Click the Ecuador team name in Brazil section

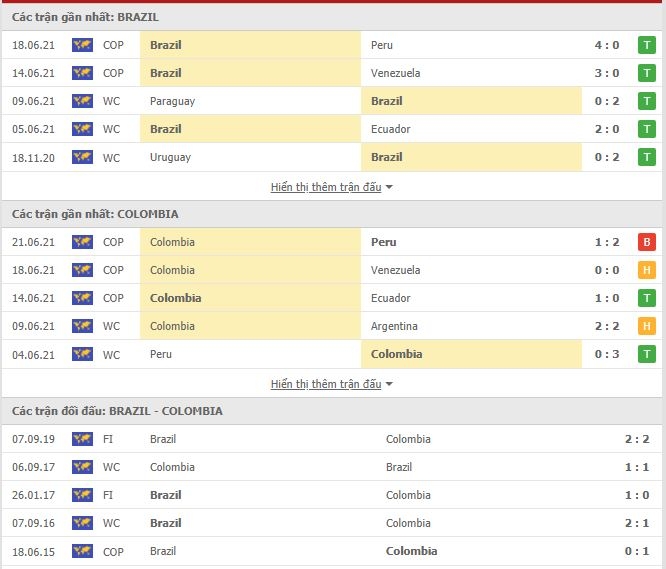(x=390, y=129)
